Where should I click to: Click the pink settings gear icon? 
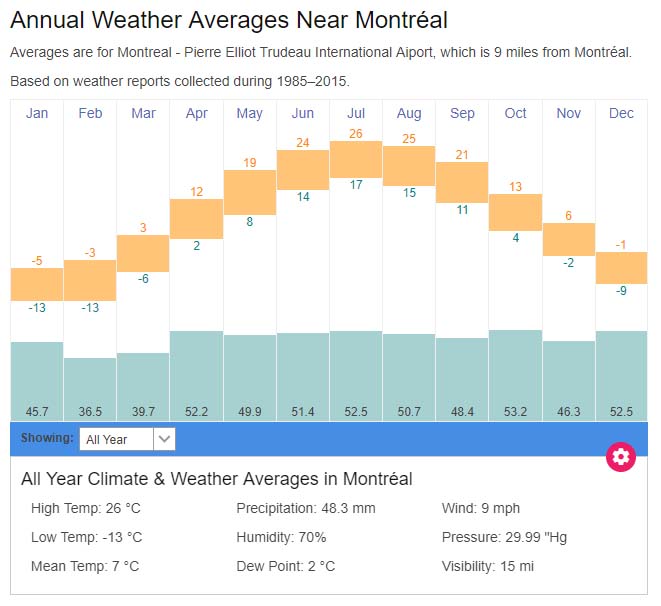point(621,457)
